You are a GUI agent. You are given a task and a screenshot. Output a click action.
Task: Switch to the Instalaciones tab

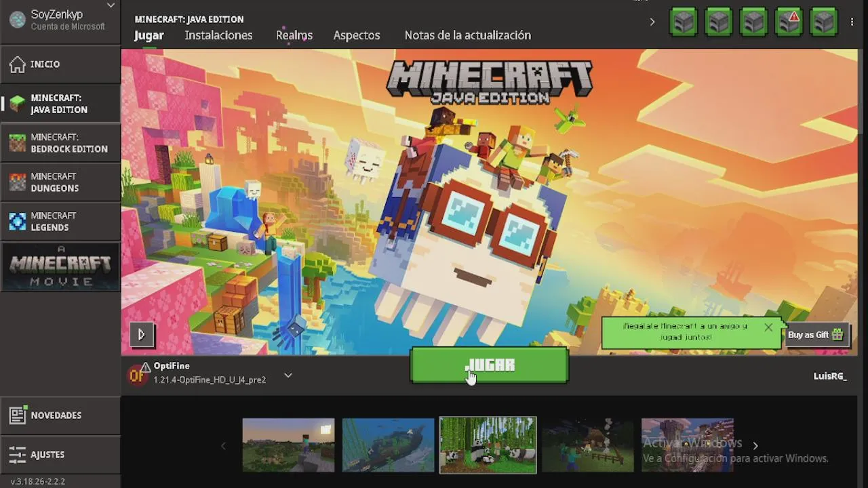[x=218, y=35]
